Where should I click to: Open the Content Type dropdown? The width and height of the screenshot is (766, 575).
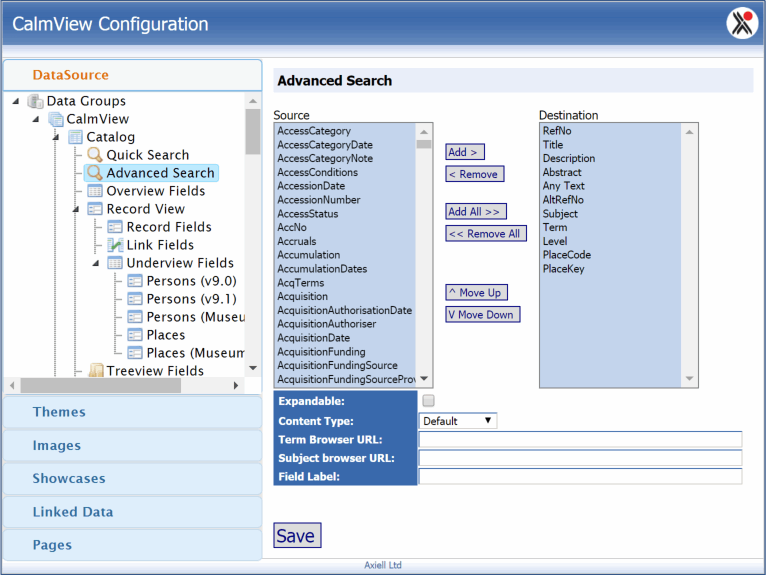click(x=458, y=421)
